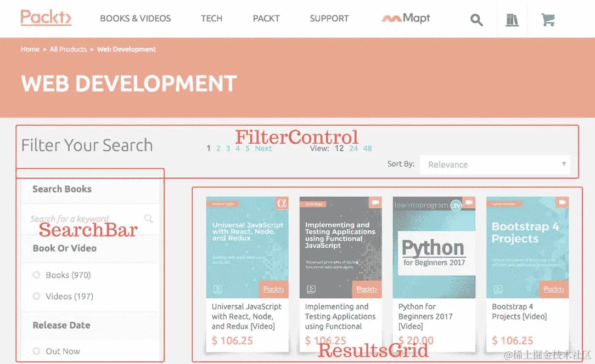Go to results page 4

click(238, 148)
